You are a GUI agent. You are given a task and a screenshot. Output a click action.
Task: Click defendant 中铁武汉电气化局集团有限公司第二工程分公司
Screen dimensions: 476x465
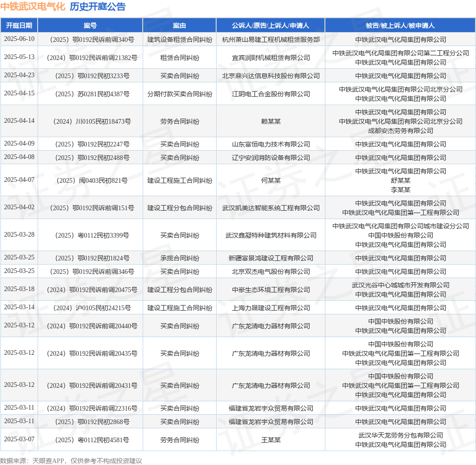click(400, 53)
